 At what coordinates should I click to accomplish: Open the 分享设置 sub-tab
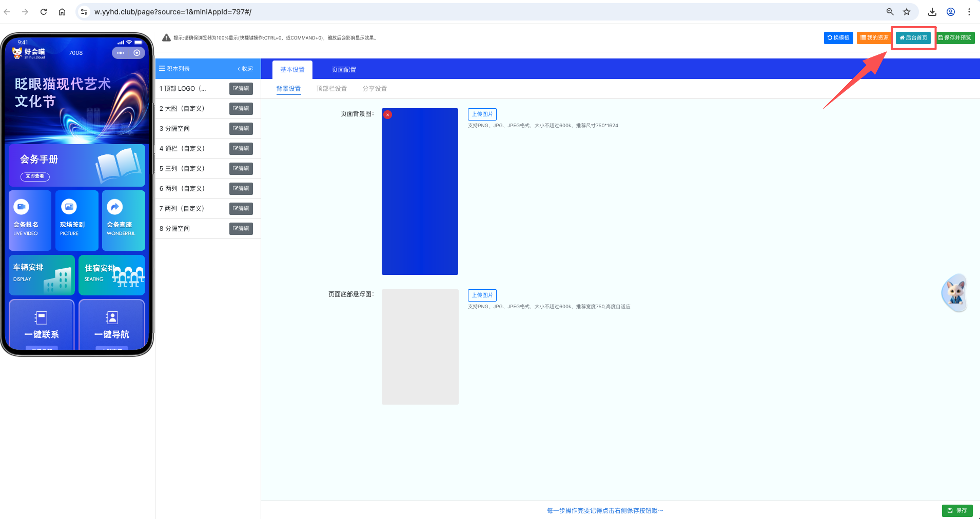(x=375, y=89)
